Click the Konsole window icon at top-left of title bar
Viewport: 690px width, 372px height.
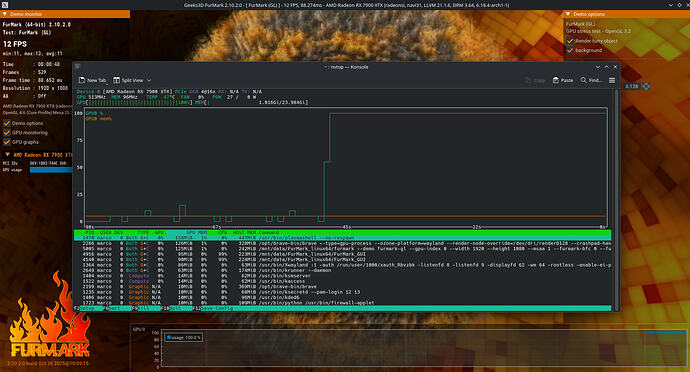(77, 66)
